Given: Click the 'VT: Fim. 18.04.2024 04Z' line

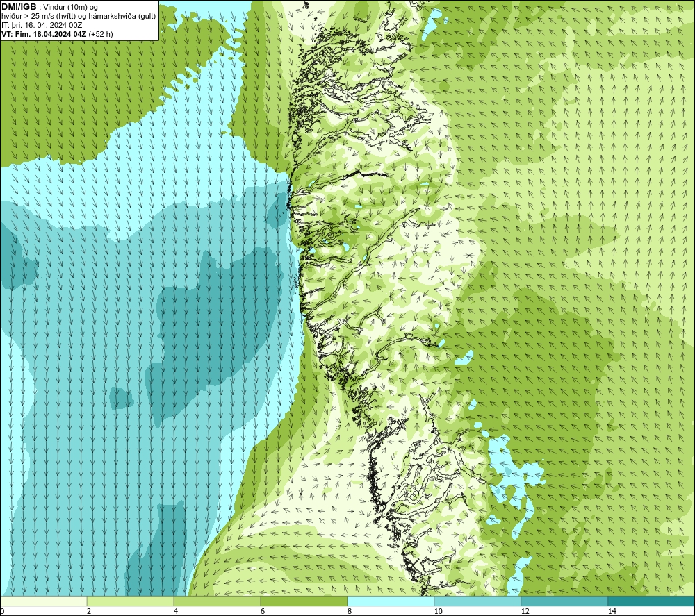Looking at the screenshot, I should pos(57,33).
